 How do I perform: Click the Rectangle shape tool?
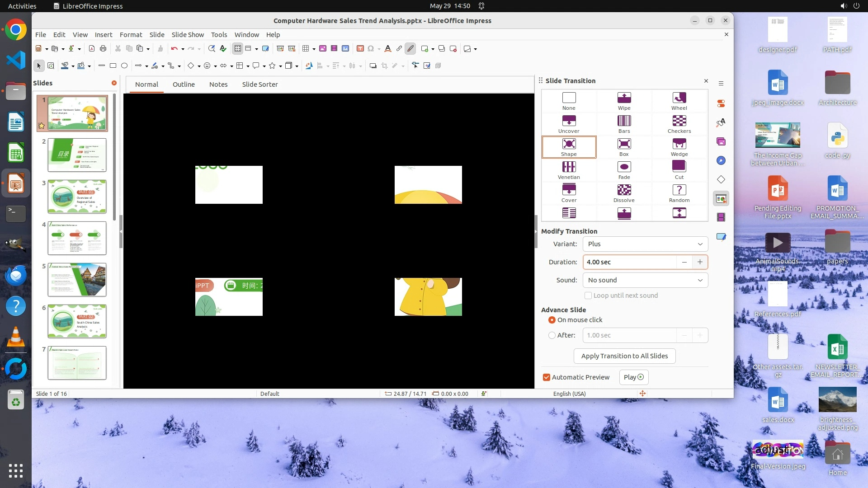click(113, 66)
